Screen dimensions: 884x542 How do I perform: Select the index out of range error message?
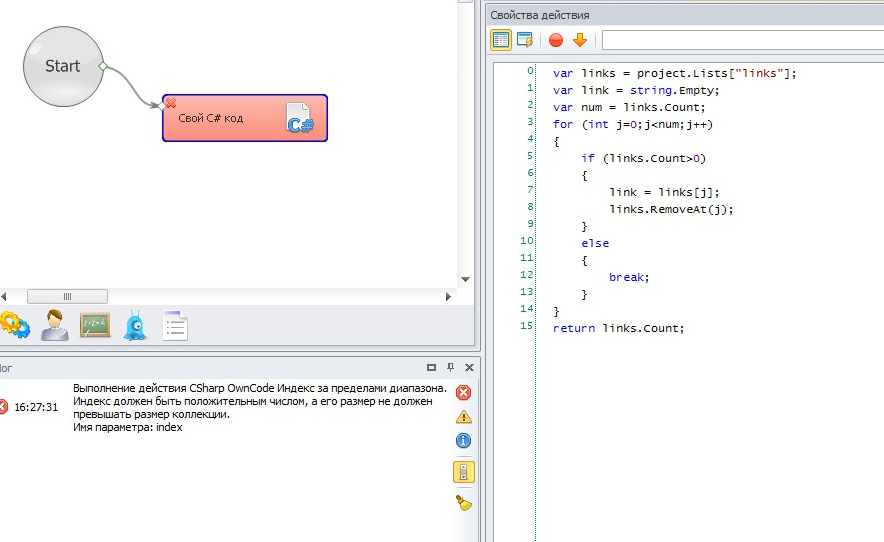pyautogui.click(x=260, y=408)
